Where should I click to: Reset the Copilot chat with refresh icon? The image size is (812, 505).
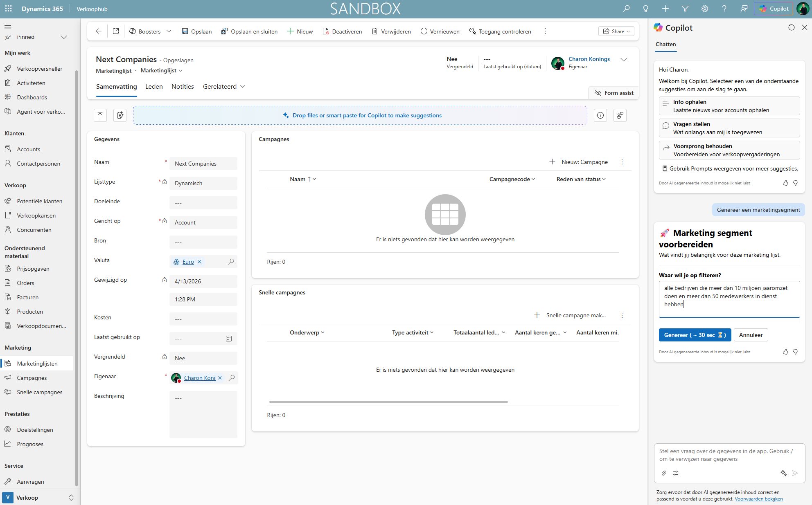(791, 27)
